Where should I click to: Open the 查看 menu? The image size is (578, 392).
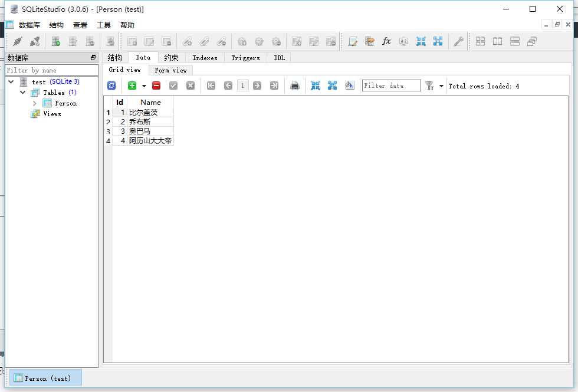(x=80, y=25)
